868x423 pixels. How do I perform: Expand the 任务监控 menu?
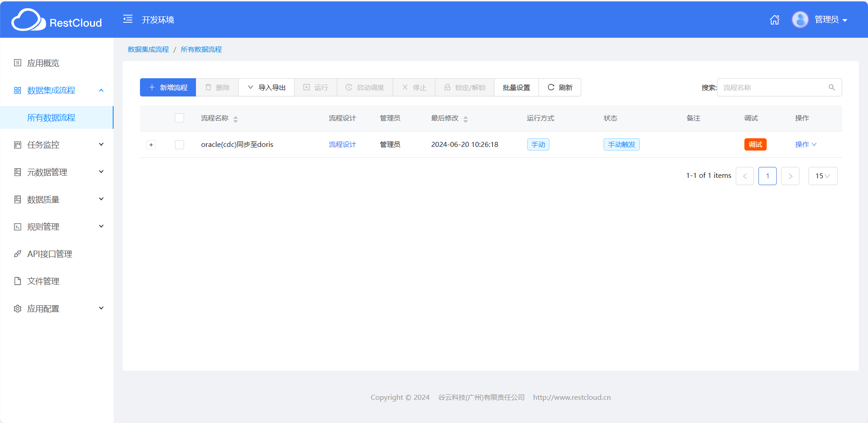(x=57, y=145)
